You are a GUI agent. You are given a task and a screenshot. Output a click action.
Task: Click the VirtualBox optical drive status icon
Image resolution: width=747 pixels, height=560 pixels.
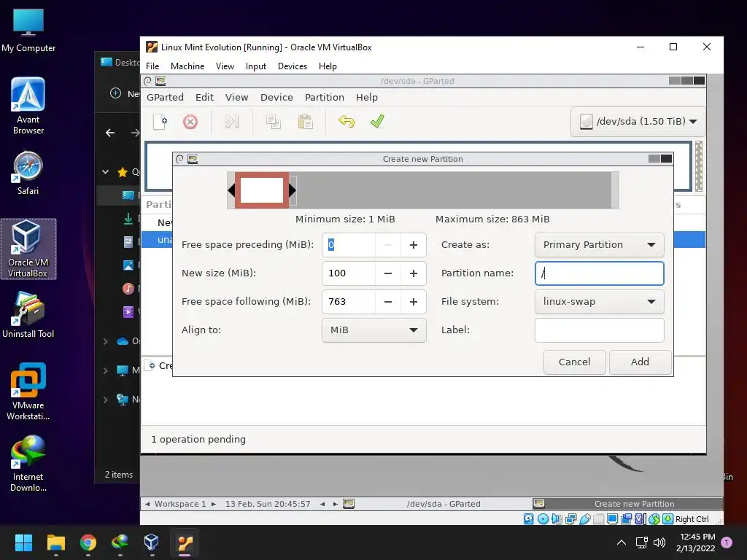[x=543, y=519]
